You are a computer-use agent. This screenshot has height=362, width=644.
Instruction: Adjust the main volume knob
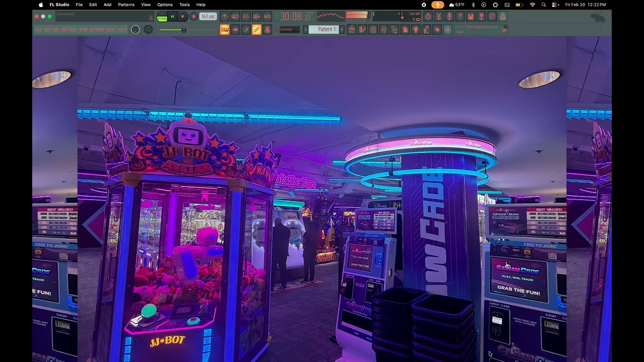135,29
